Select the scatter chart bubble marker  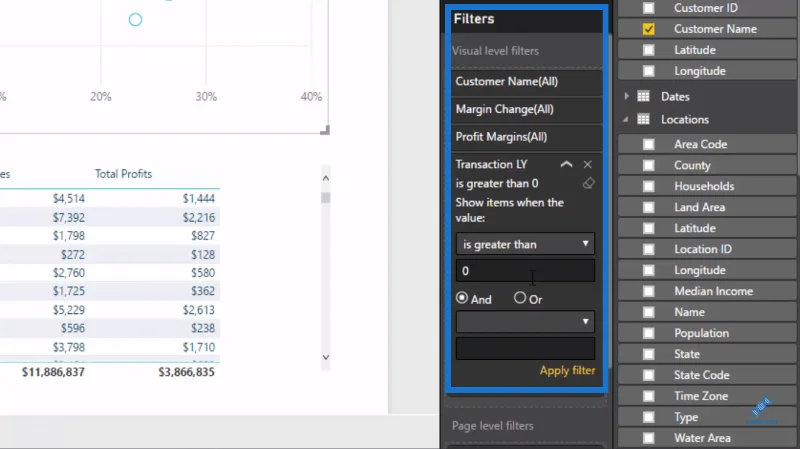click(135, 20)
